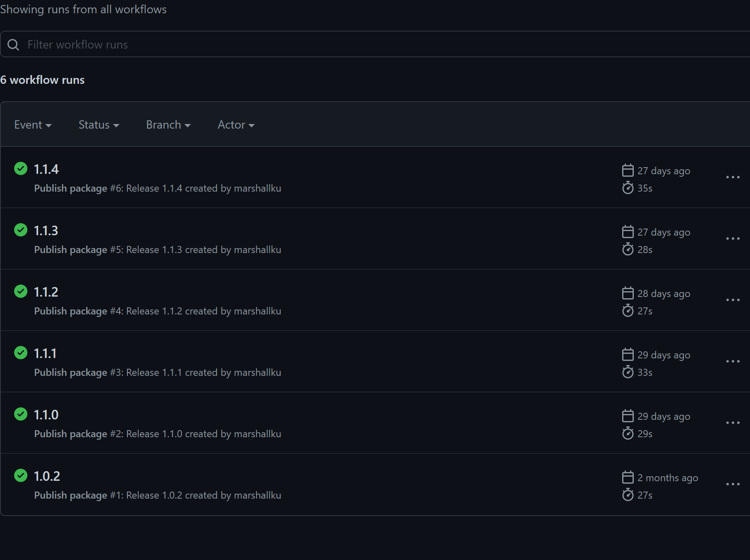Open the three-dot menu for run 1.1.3
The image size is (750, 560).
[x=733, y=239]
